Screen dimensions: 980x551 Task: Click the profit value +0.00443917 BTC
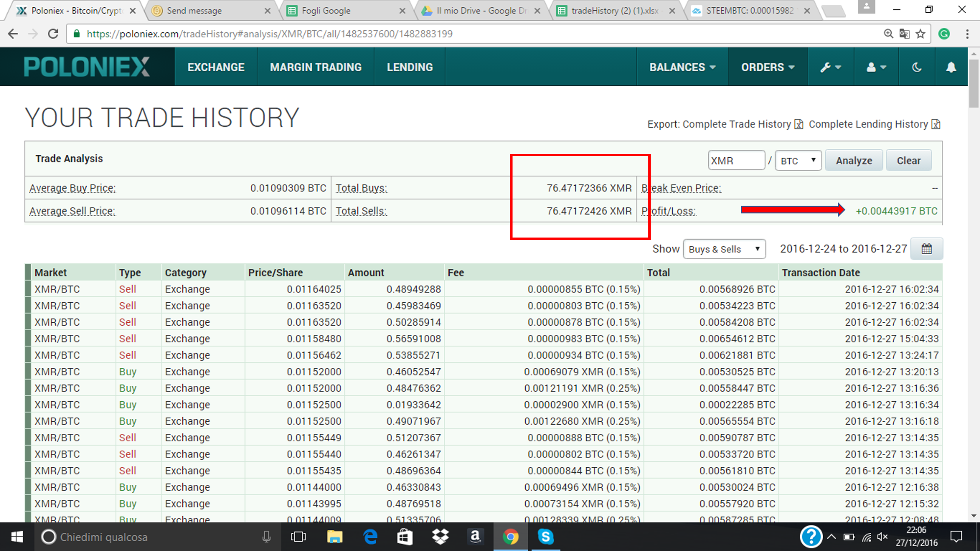coord(896,211)
